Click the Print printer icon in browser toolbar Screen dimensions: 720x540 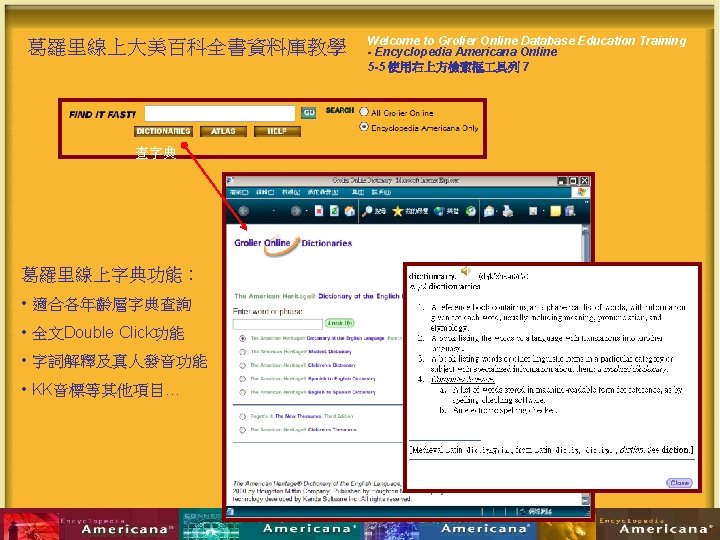(507, 211)
